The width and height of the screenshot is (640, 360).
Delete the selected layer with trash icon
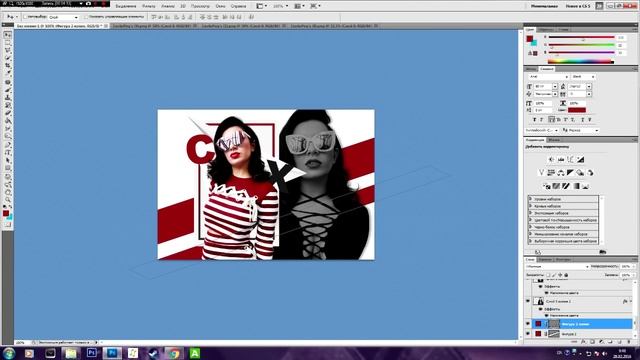[629, 342]
